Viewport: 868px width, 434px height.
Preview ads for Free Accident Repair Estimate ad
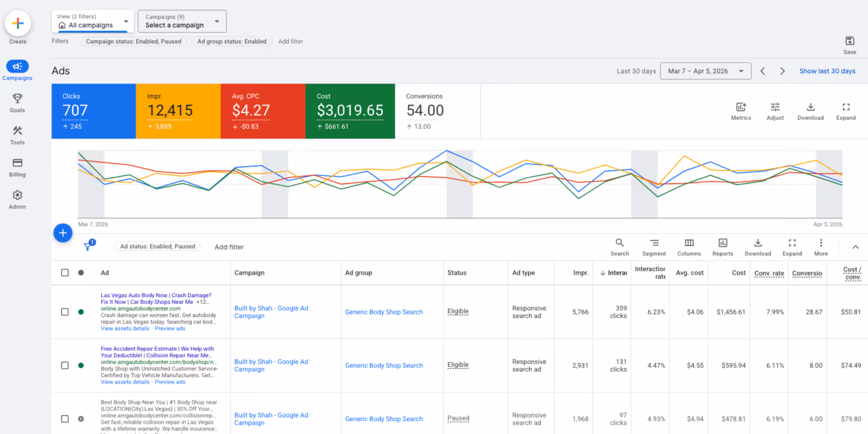[170, 382]
